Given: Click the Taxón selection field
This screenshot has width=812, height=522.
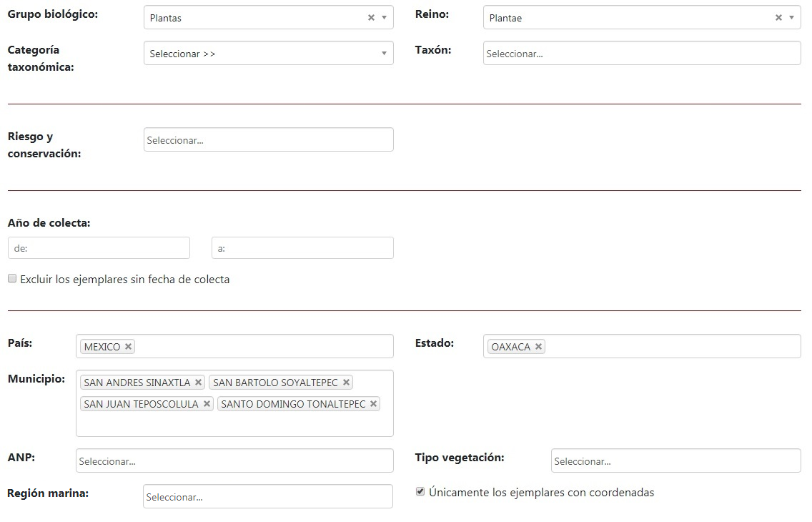Looking at the screenshot, I should [x=641, y=54].
